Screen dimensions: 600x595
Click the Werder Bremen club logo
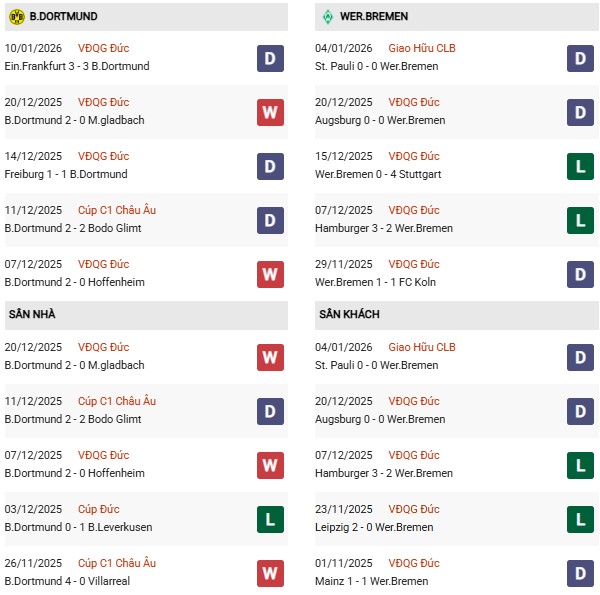[x=327, y=17]
